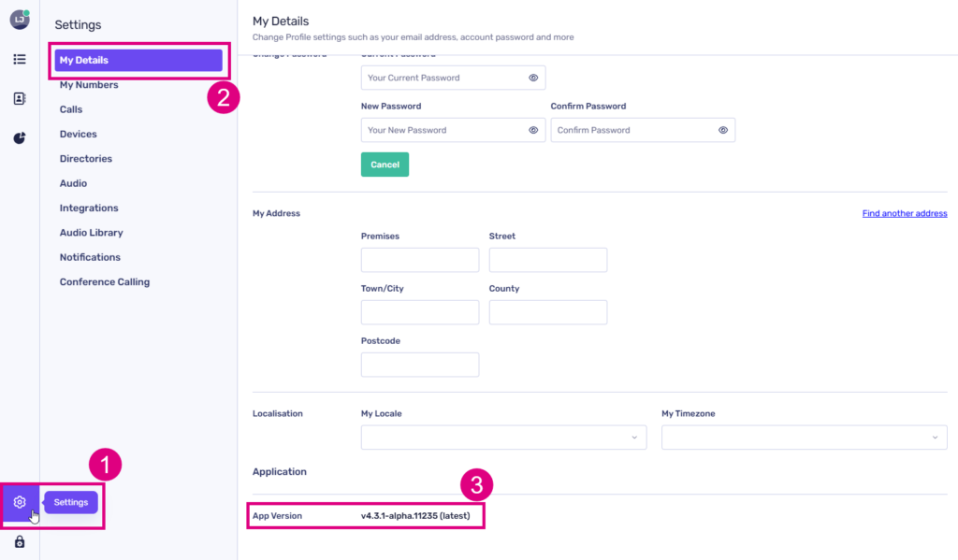Click the Find another address link

pyautogui.click(x=904, y=213)
